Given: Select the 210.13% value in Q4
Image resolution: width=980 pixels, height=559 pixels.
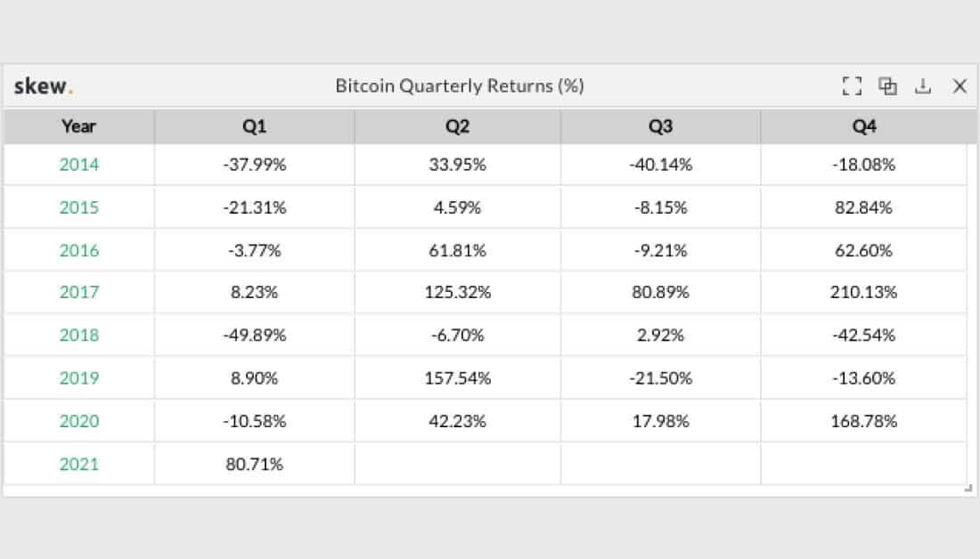Looking at the screenshot, I should tap(863, 293).
